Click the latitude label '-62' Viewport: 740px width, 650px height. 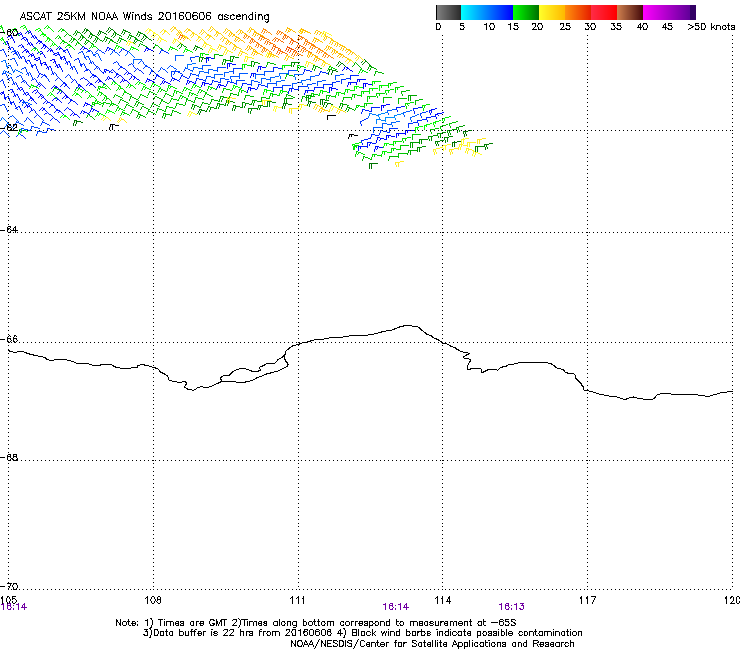tap(9, 127)
